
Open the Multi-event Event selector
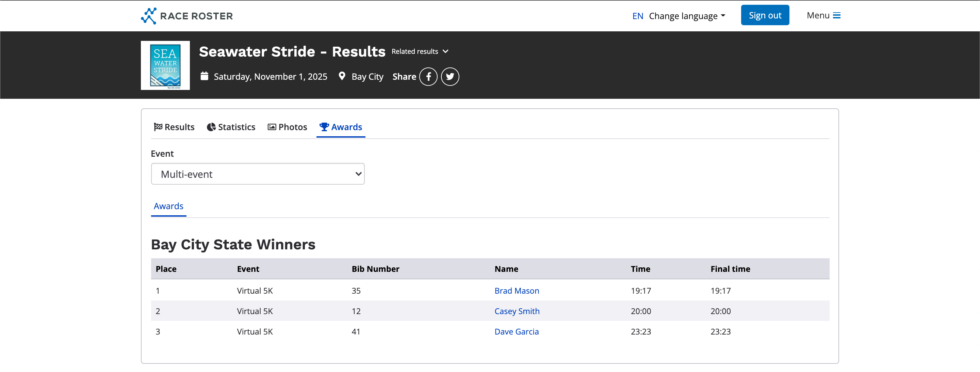[x=258, y=174]
